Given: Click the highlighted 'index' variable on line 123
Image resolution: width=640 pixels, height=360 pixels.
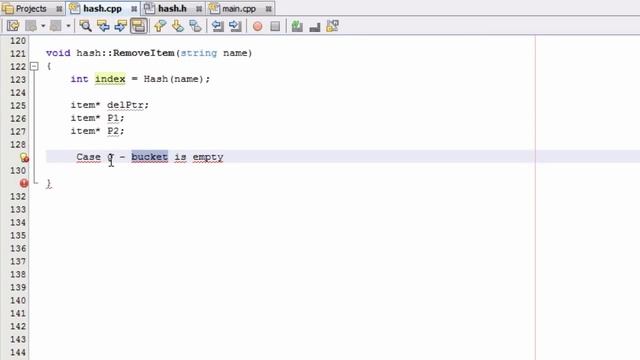Looking at the screenshot, I should (110, 79).
